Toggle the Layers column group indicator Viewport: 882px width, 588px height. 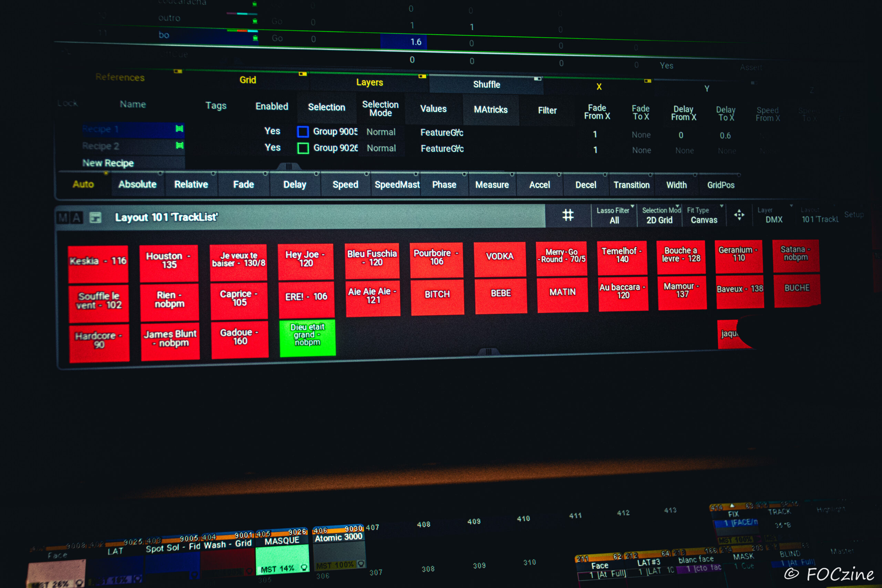(422, 76)
